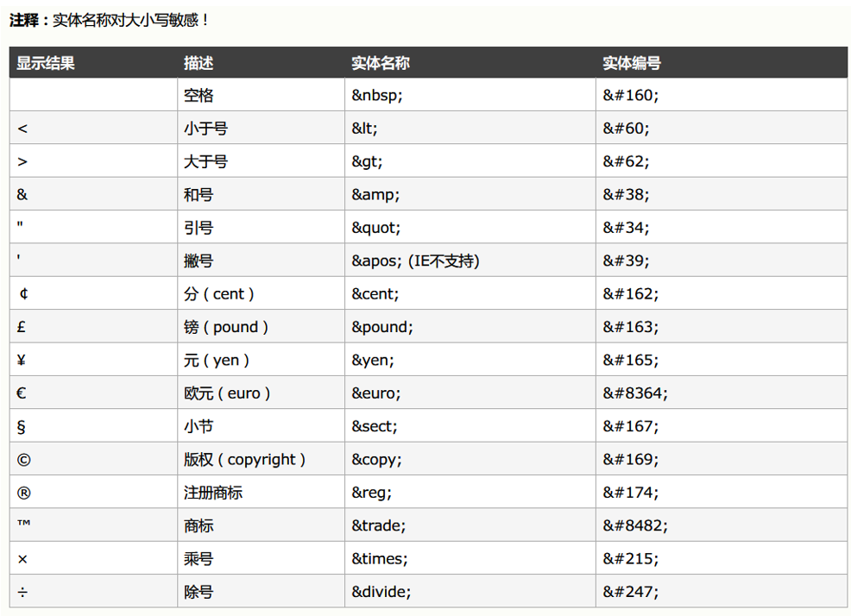The width and height of the screenshot is (851, 616).
Task: Click the yen ¥ symbol
Action: [x=22, y=360]
